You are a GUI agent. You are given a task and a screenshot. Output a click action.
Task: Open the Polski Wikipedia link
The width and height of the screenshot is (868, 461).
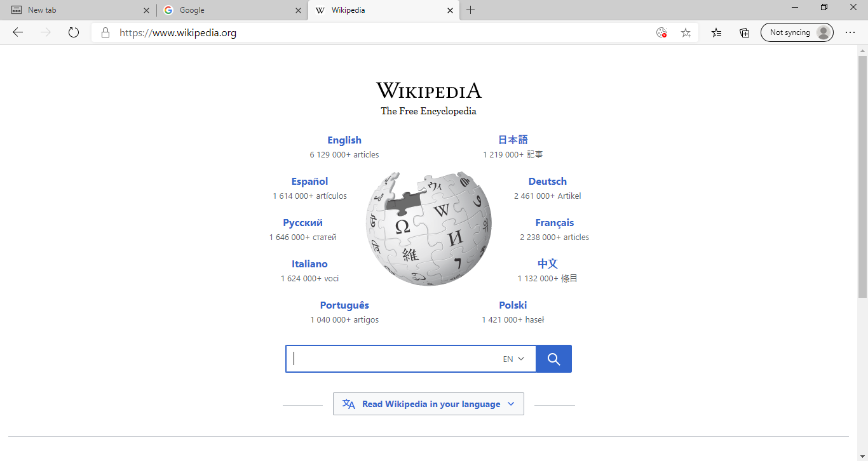point(513,305)
